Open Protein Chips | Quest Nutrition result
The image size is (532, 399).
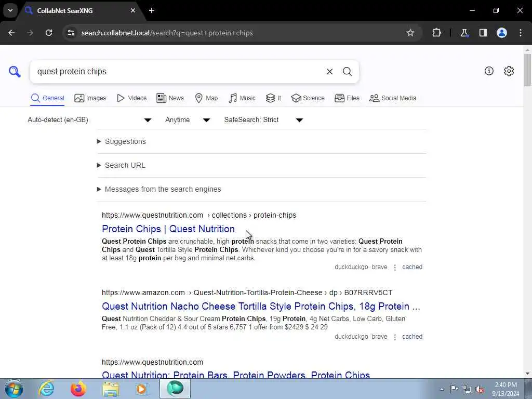(x=168, y=229)
